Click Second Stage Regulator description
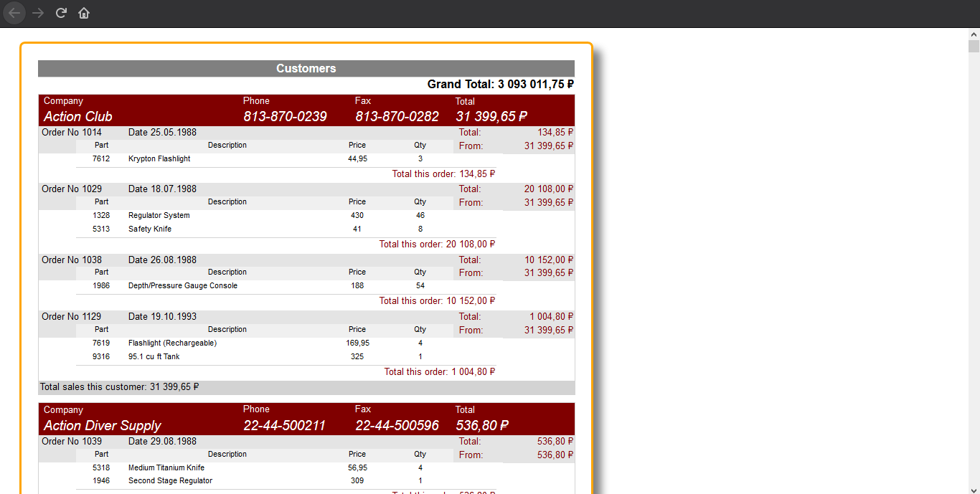This screenshot has height=494, width=980. (171, 480)
